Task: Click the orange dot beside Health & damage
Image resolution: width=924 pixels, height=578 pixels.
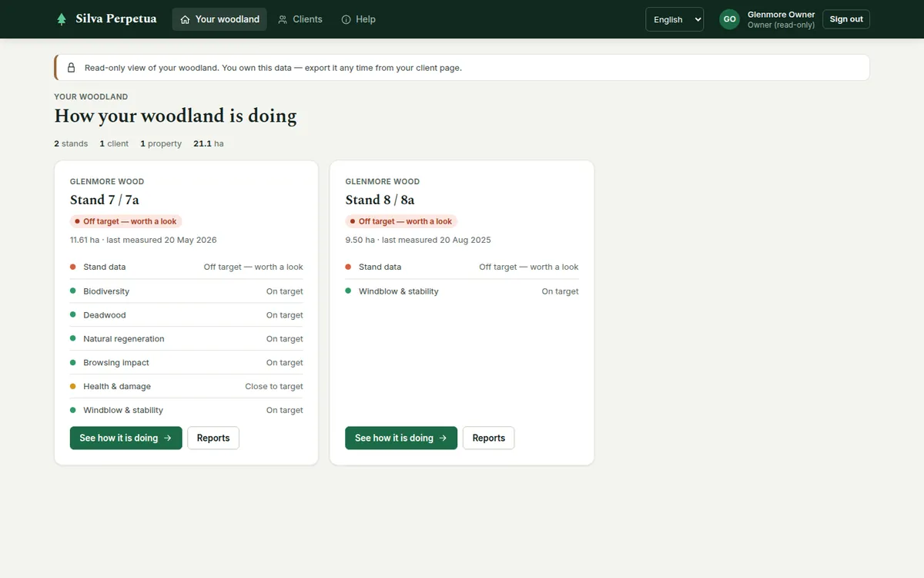Action: tap(73, 386)
